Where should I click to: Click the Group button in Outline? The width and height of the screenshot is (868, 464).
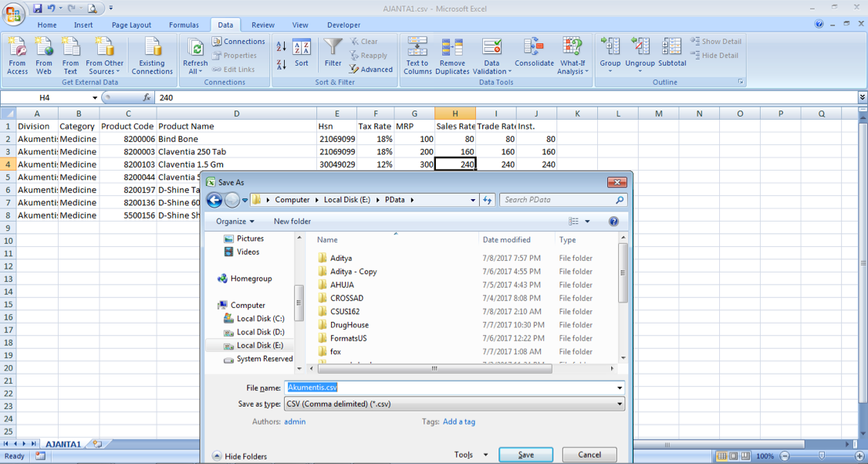610,53
